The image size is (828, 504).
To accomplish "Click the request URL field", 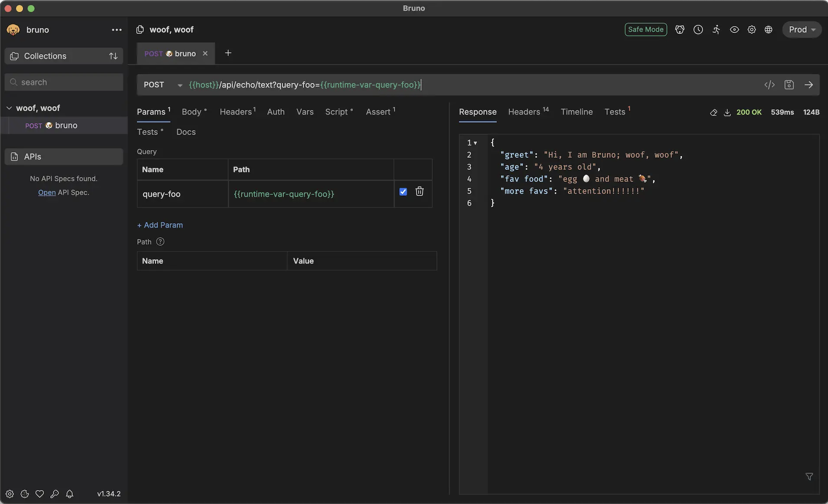I will tap(473, 85).
